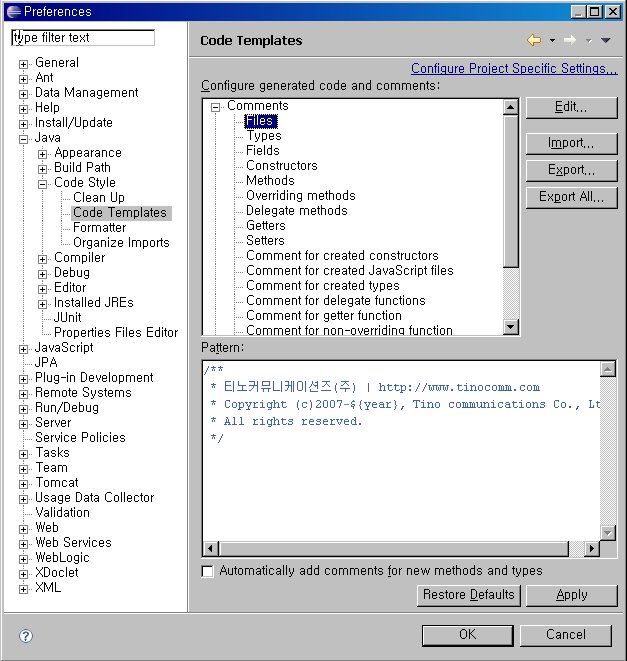Screen dimensions: 627x661
Task: Select the JPA preference page
Action: point(46,363)
